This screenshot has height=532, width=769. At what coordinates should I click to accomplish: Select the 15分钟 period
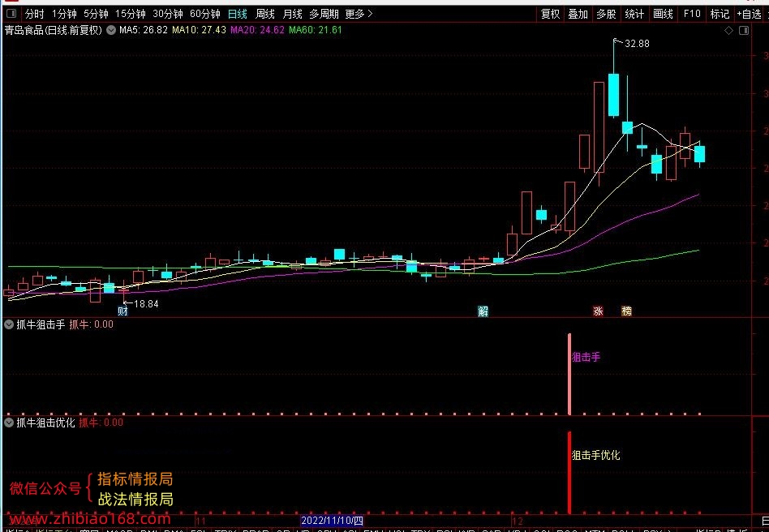click(x=131, y=15)
